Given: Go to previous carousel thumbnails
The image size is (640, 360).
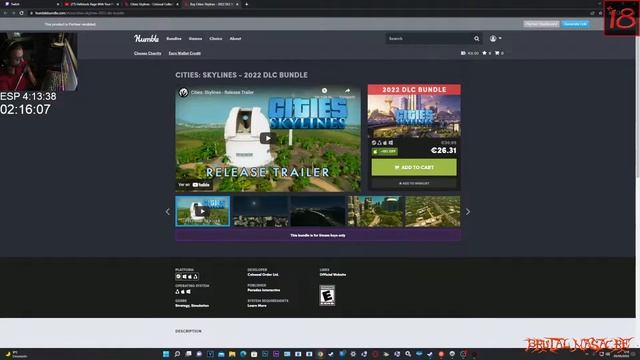Looking at the screenshot, I should click(168, 211).
